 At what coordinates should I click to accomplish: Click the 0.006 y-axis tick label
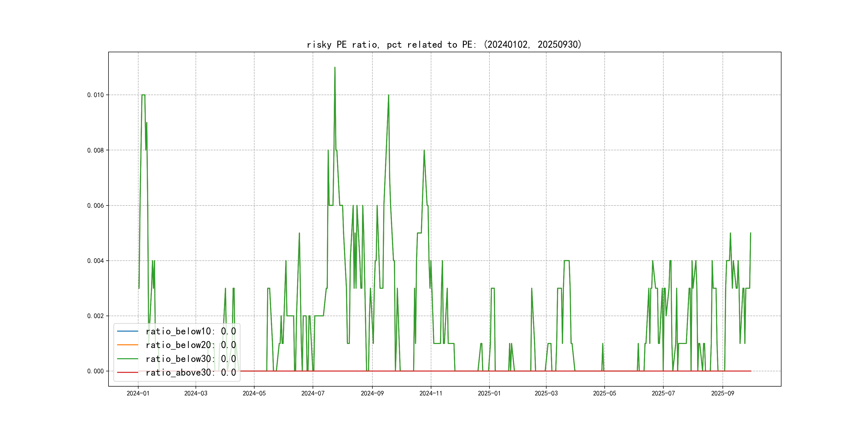pyautogui.click(x=95, y=205)
